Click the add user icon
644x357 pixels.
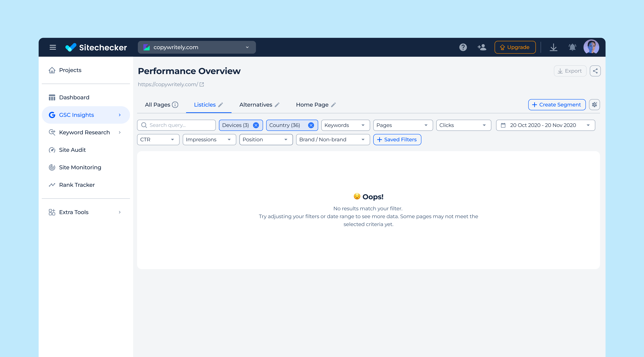click(x=482, y=47)
